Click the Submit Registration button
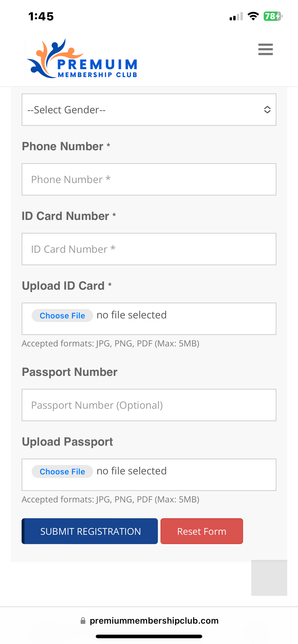The image size is (298, 644). (90, 531)
